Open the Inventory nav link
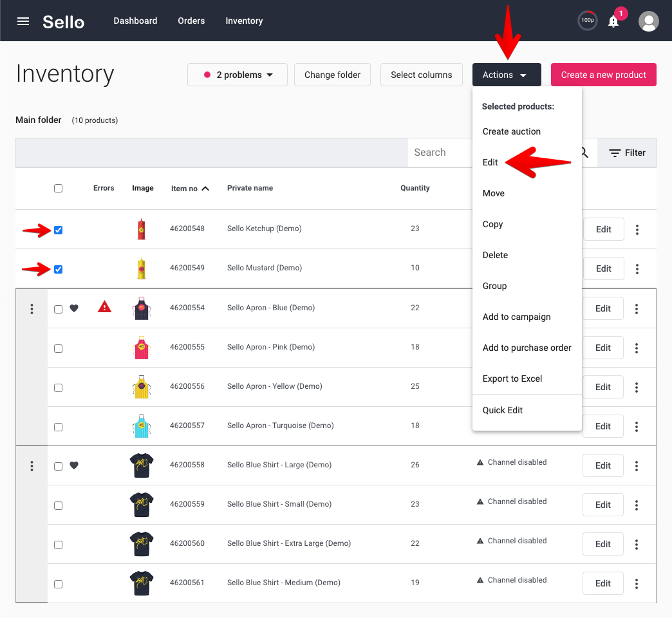 pyautogui.click(x=245, y=21)
